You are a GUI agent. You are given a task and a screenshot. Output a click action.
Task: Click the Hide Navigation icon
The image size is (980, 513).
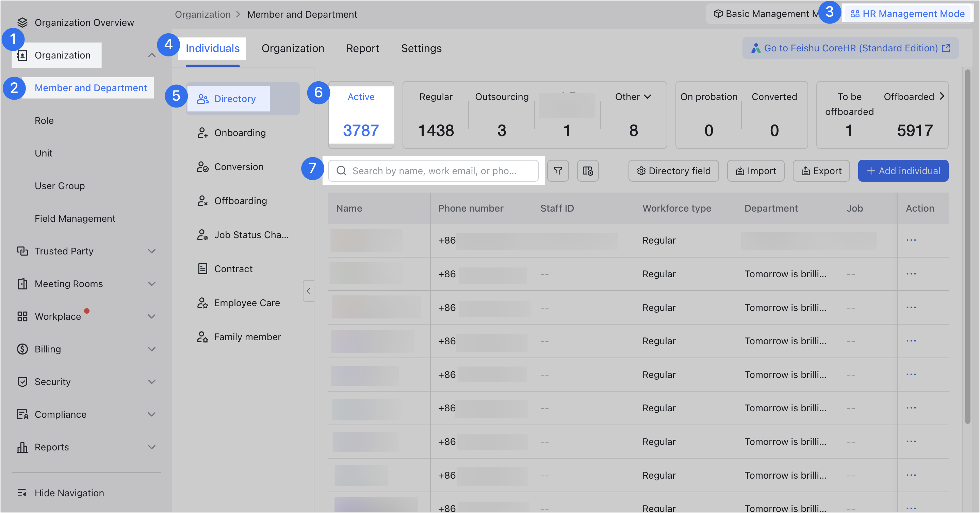(22, 493)
